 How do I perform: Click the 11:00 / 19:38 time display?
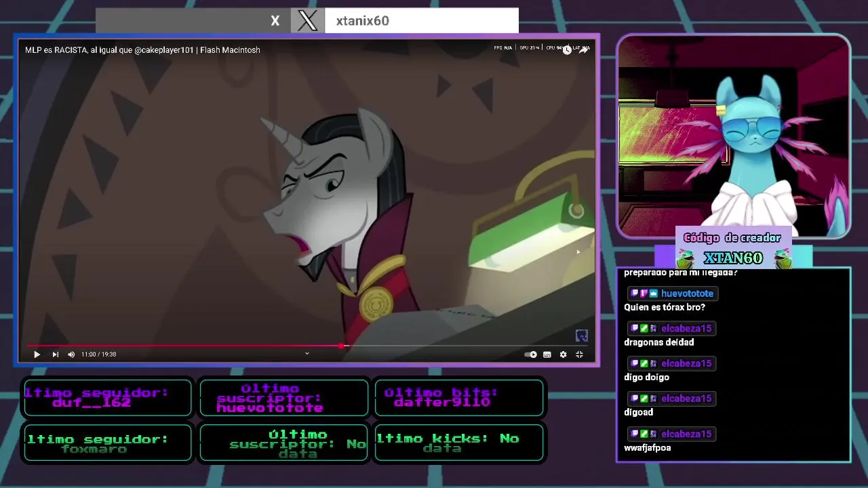pos(99,354)
